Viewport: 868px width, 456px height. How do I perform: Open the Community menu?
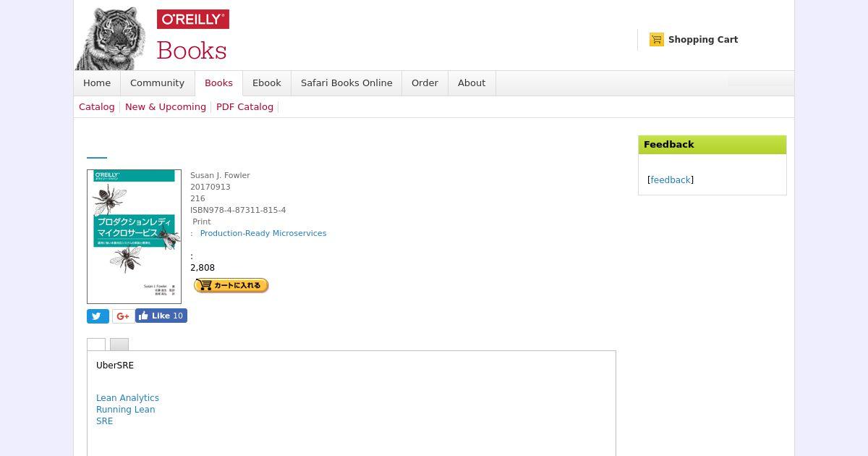click(x=157, y=83)
